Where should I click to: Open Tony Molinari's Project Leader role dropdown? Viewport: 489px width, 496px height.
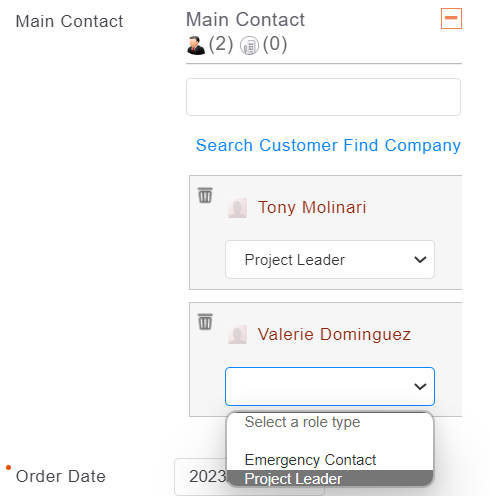click(x=330, y=259)
